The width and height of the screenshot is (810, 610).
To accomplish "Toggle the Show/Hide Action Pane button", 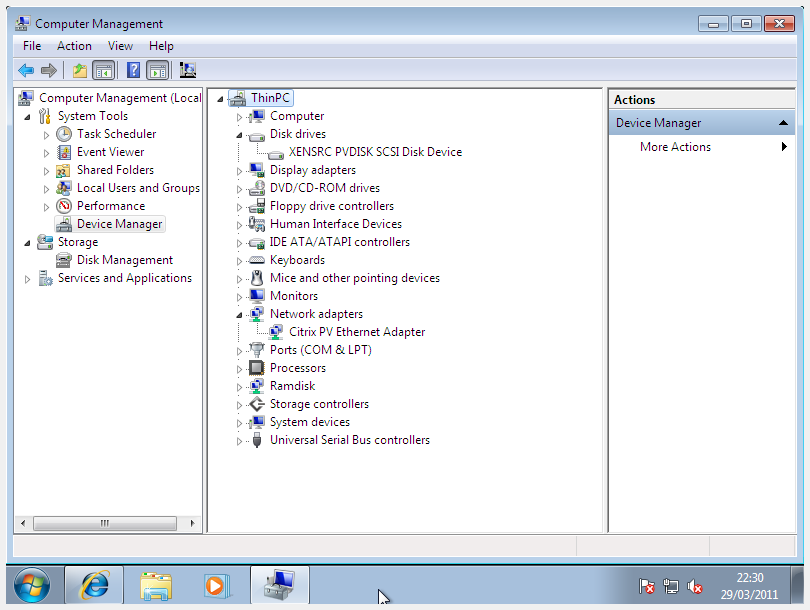I will [x=157, y=70].
